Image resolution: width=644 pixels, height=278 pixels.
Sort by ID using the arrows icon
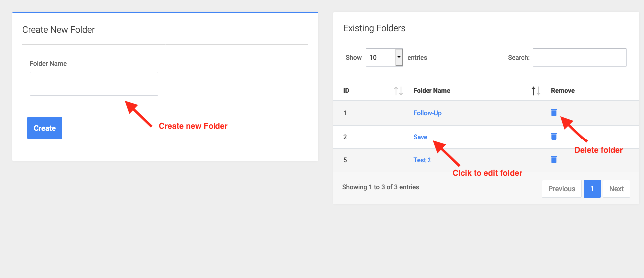tap(398, 91)
